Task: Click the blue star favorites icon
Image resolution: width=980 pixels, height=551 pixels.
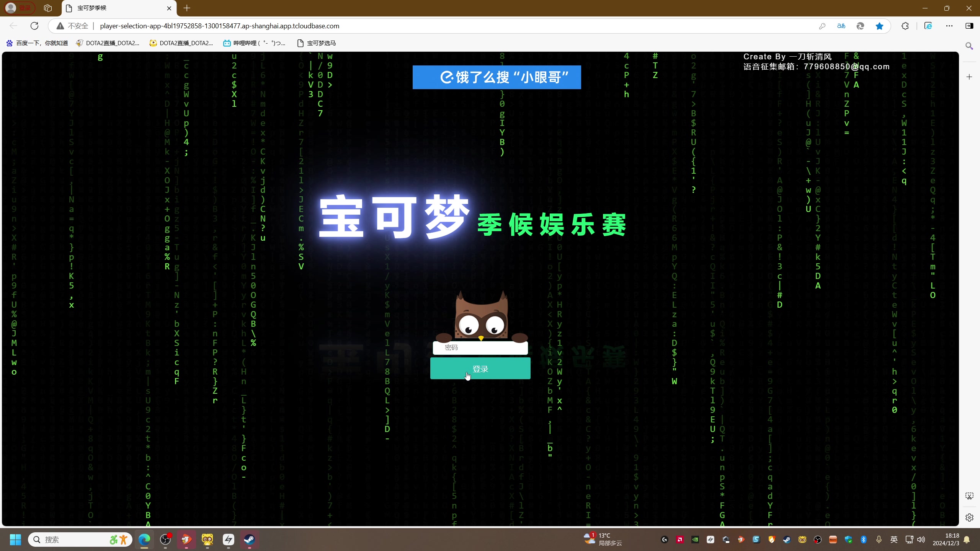Action: 879,26
